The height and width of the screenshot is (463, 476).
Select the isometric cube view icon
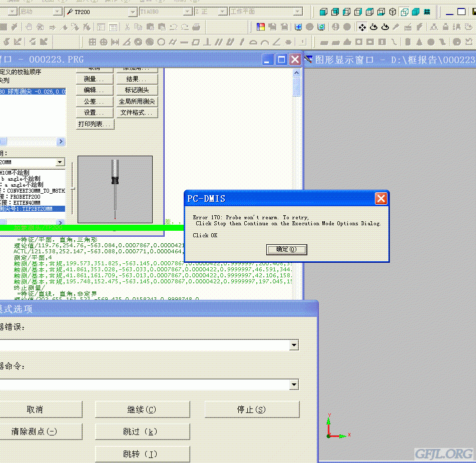(x=393, y=12)
